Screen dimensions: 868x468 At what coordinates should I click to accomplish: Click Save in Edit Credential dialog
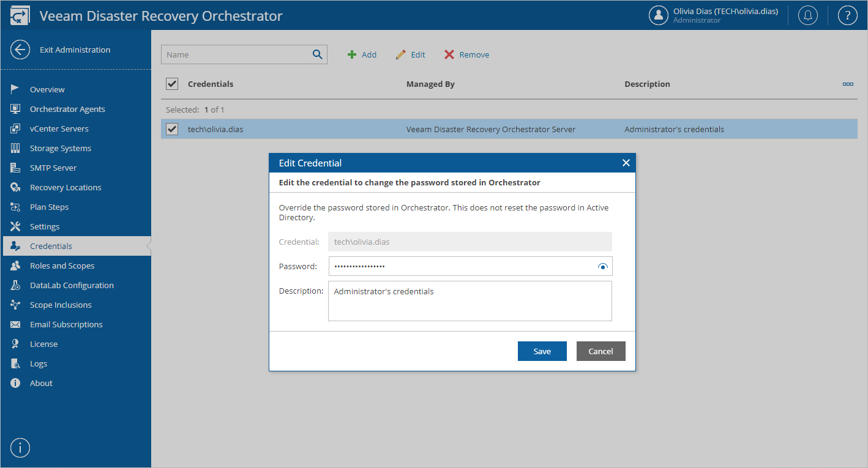[542, 351]
